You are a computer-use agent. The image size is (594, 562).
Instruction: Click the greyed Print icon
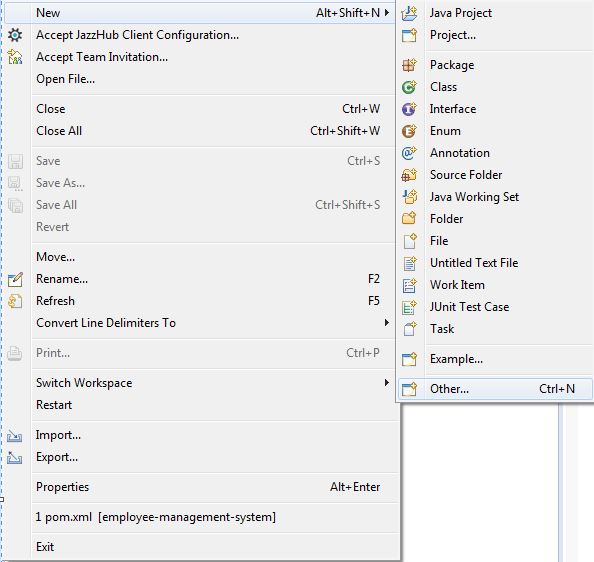15,353
